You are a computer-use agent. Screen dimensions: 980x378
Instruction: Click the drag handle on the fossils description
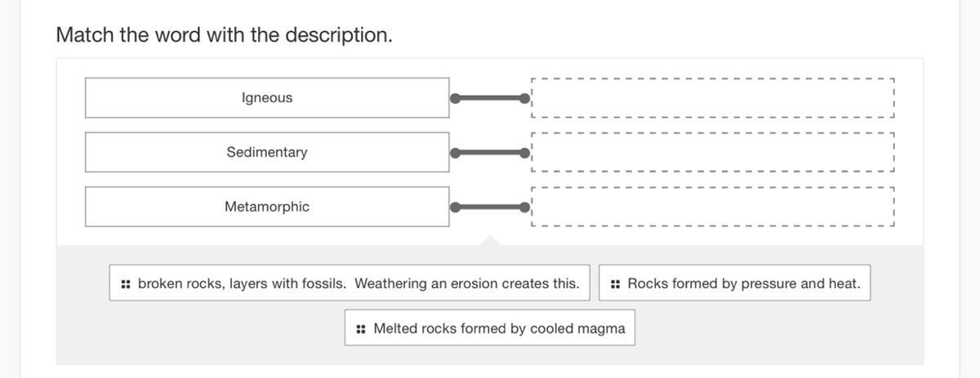[x=126, y=284]
